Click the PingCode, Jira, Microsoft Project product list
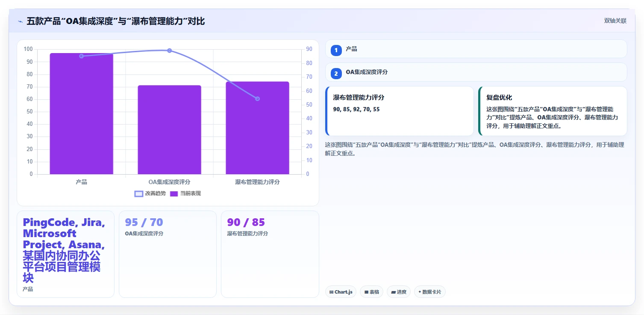644x315 pixels. 64,250
